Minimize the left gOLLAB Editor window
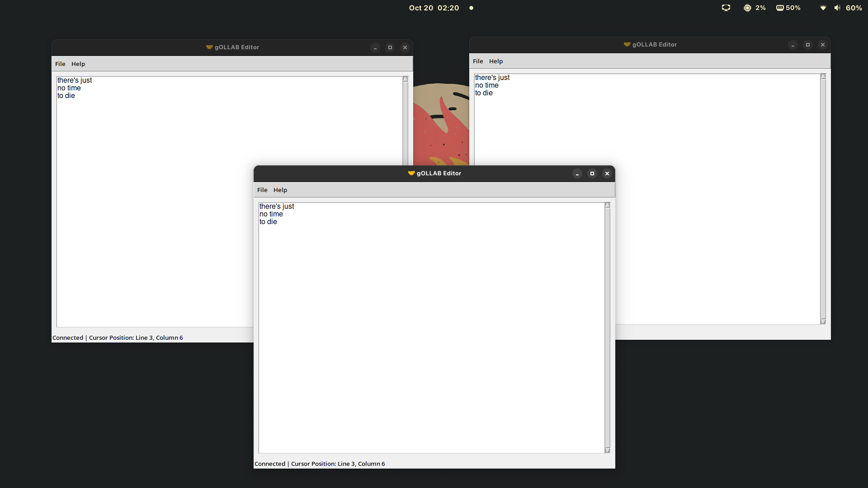 [x=375, y=47]
